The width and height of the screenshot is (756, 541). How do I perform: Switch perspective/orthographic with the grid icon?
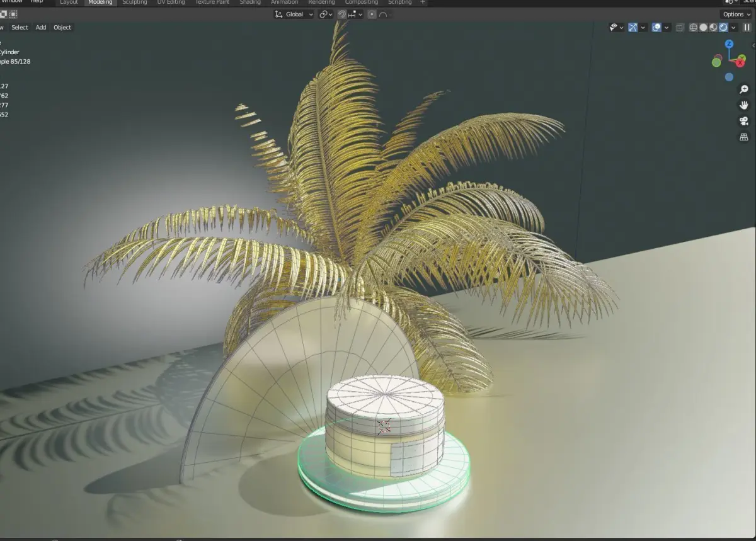744,137
